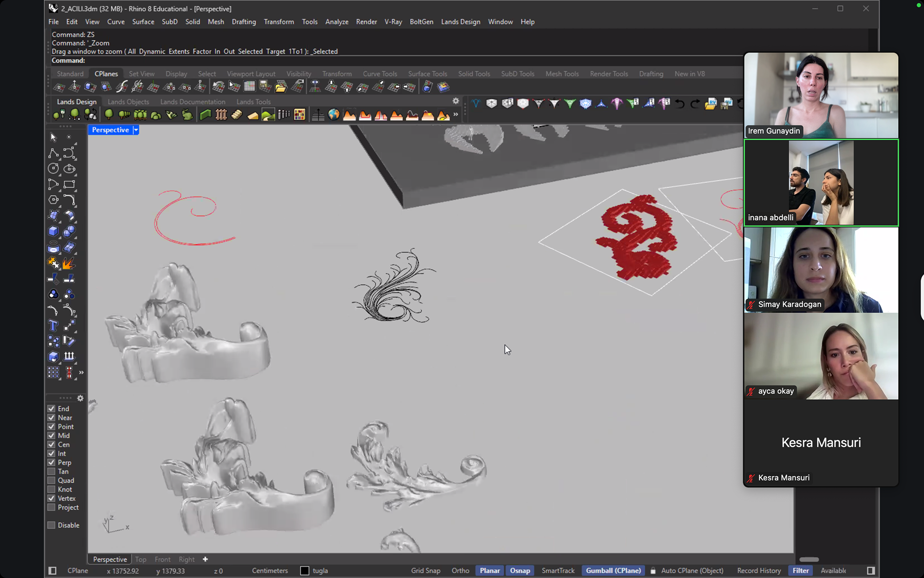This screenshot has width=924, height=578.
Task: Toggle Record History in status bar
Action: [759, 571]
